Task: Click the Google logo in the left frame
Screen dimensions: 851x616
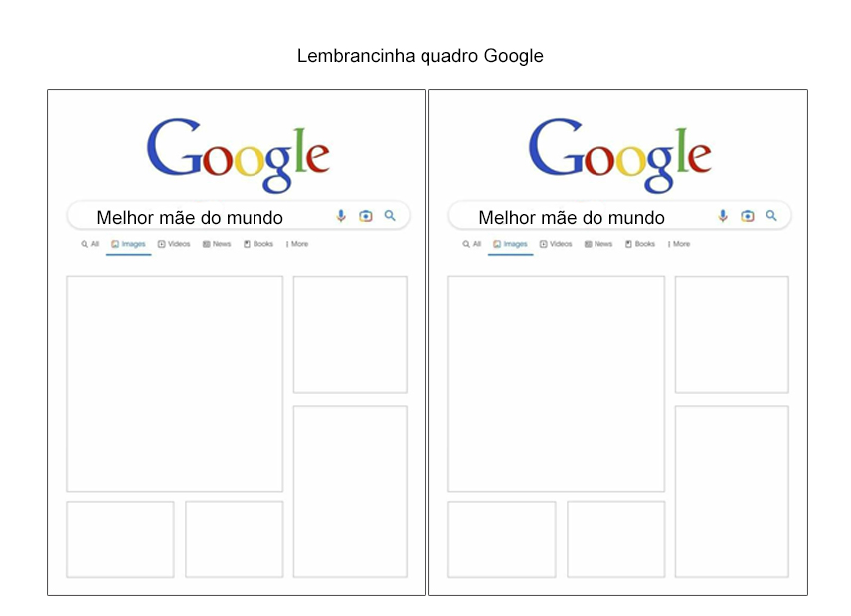Action: pos(238,155)
